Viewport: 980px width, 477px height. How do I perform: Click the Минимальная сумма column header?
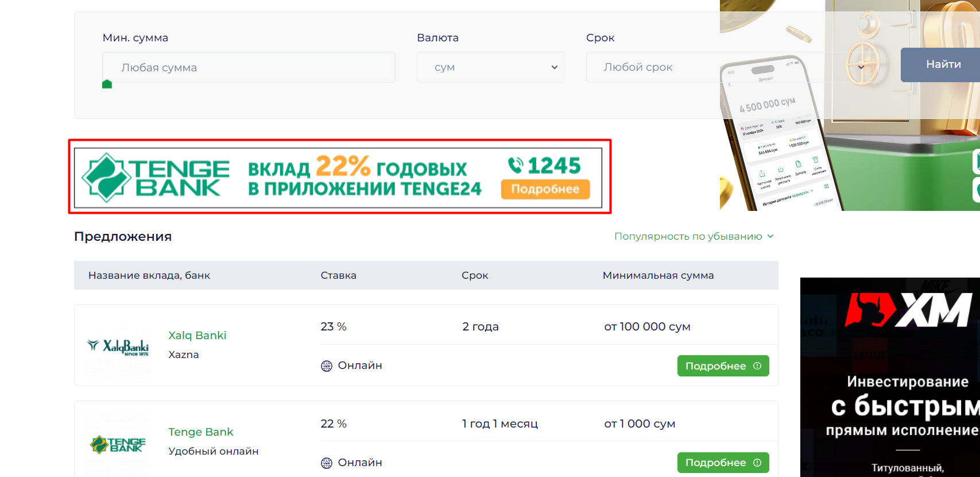[x=659, y=275]
